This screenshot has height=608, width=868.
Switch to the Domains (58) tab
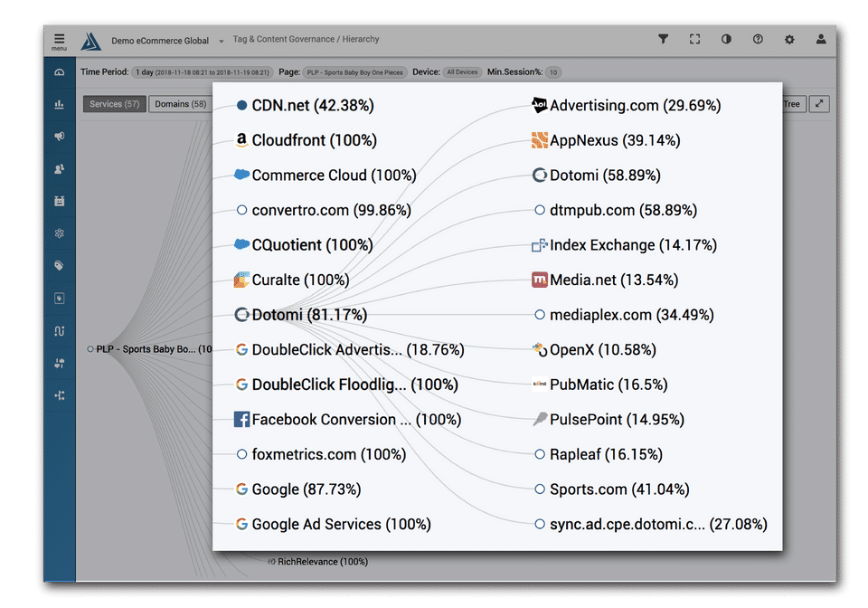coord(180,104)
